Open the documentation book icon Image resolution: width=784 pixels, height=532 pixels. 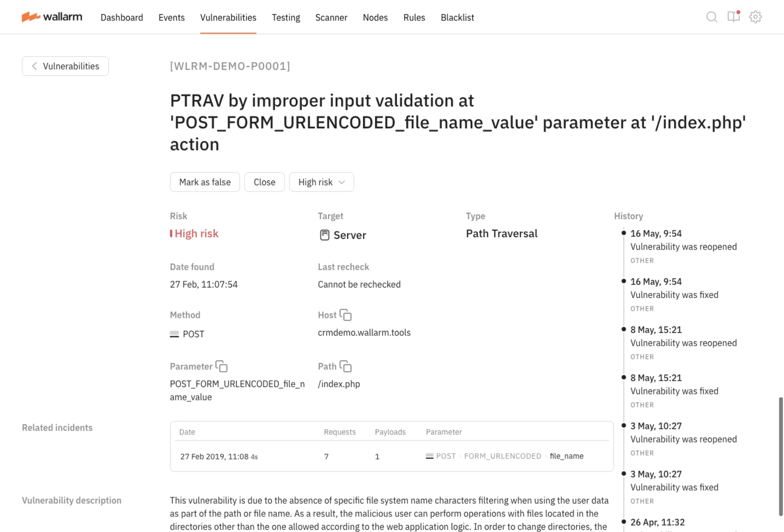coord(733,17)
